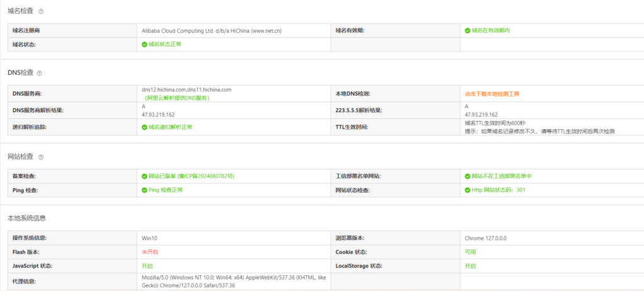Screen dimensions: 644x291
Task: Click the green check icon before Ping 检查正常
Action: pos(145,190)
